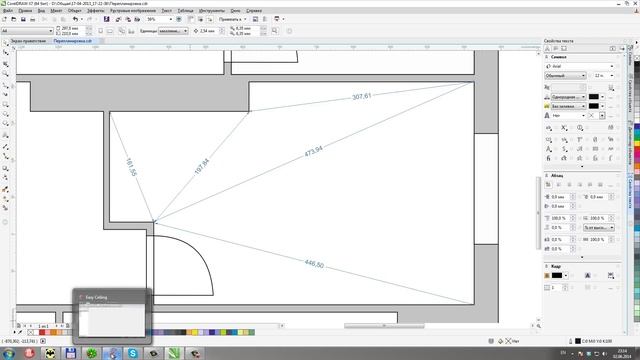The image size is (640, 360).
Task: Switch to the Экран приветствия tab
Action: (x=29, y=41)
